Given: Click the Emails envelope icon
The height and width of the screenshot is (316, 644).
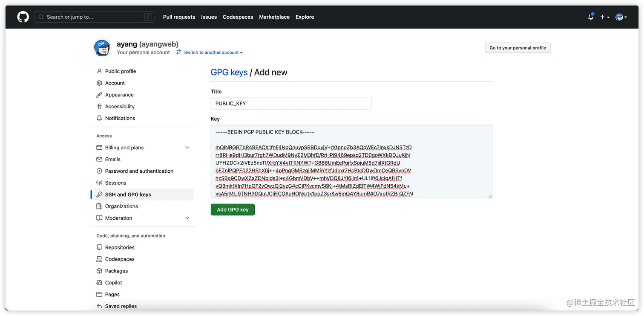Looking at the screenshot, I should (x=99, y=159).
